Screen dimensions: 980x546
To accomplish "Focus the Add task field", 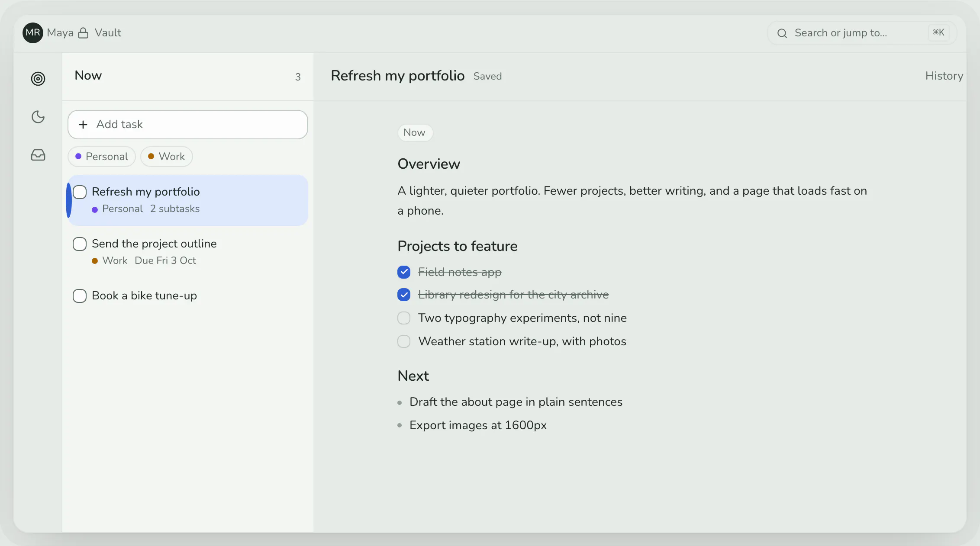I will coord(188,125).
